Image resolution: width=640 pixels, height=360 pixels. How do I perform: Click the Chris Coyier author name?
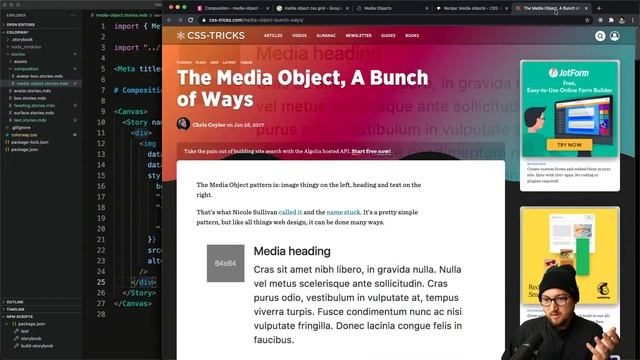(x=209, y=125)
